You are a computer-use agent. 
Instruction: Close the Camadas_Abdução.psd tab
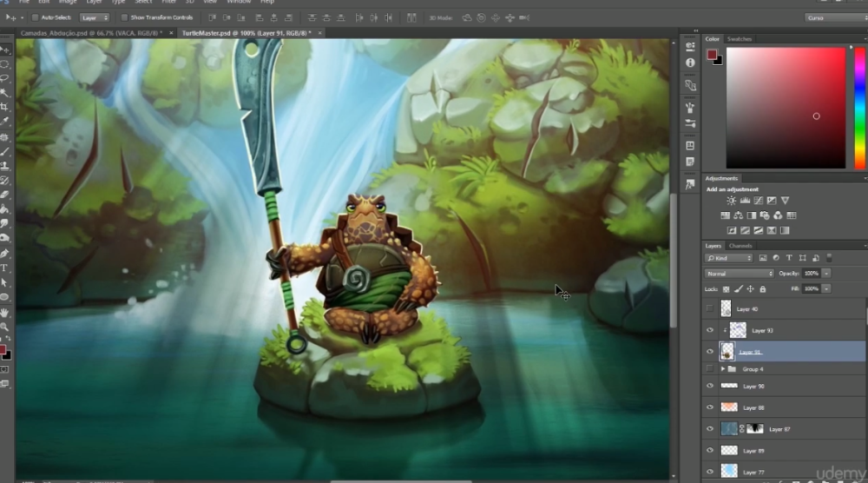coord(170,33)
